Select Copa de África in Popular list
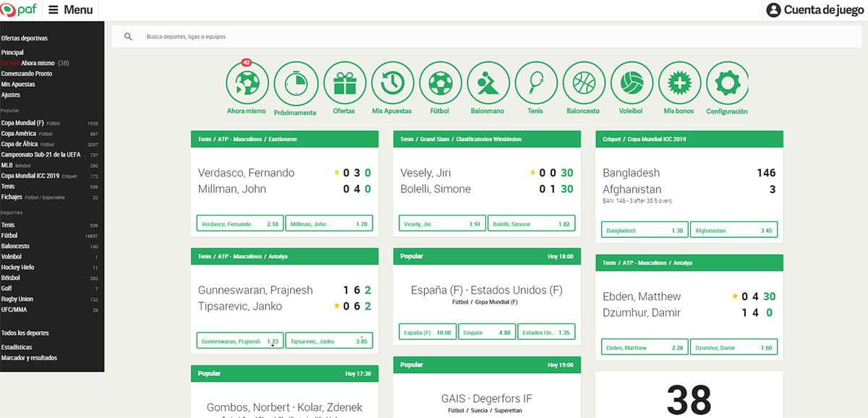Viewport: 868px width, 418px height. click(49, 145)
